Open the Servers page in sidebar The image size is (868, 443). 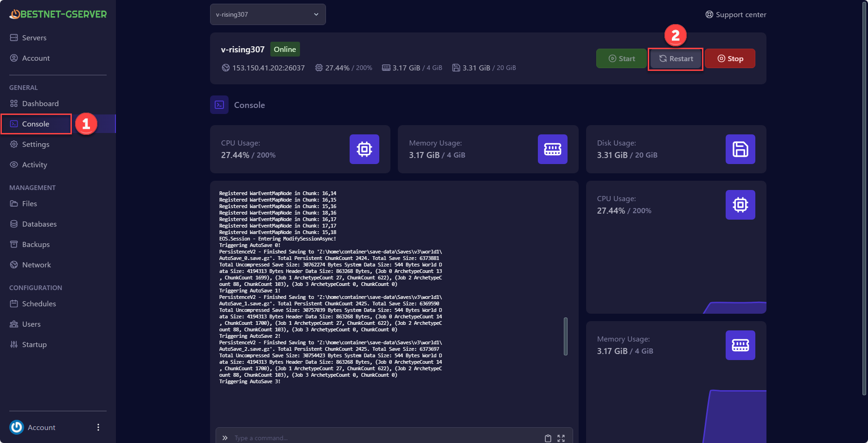pos(34,38)
